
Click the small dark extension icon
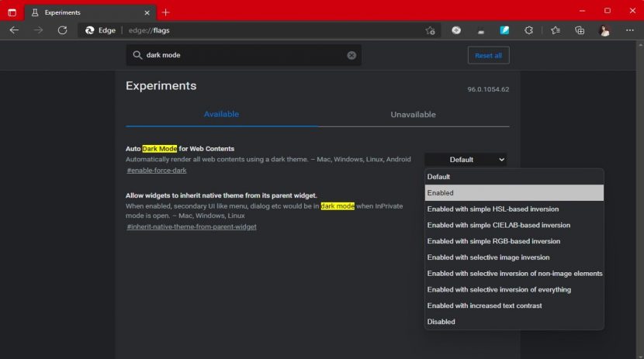pos(480,31)
